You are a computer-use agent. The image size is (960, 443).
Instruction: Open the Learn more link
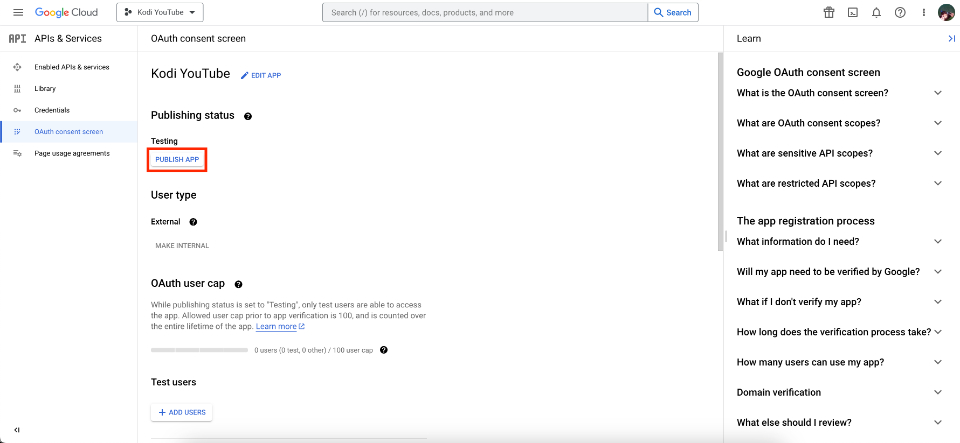pyautogui.click(x=280, y=327)
